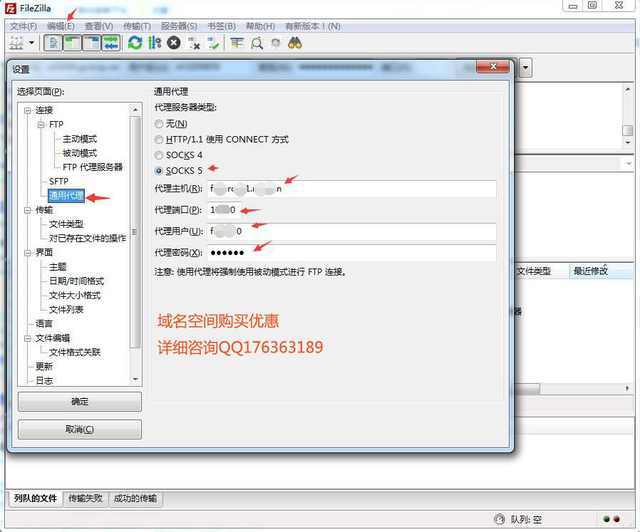Click the 取消(C) button
Image resolution: width=640 pixels, height=532 pixels.
click(x=80, y=429)
